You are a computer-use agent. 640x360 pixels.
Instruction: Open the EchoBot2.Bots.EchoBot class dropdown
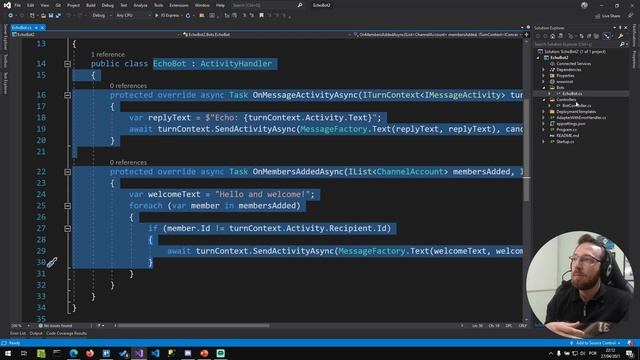pos(266,35)
